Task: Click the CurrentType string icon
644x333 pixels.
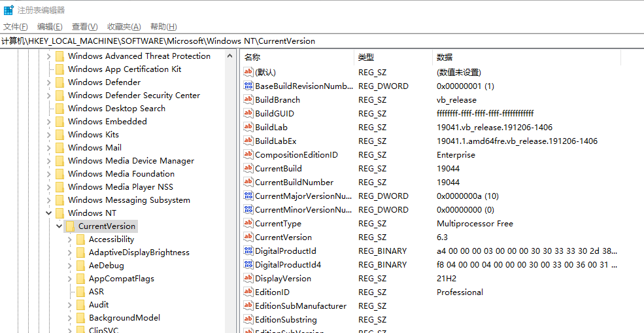Action: pyautogui.click(x=248, y=223)
